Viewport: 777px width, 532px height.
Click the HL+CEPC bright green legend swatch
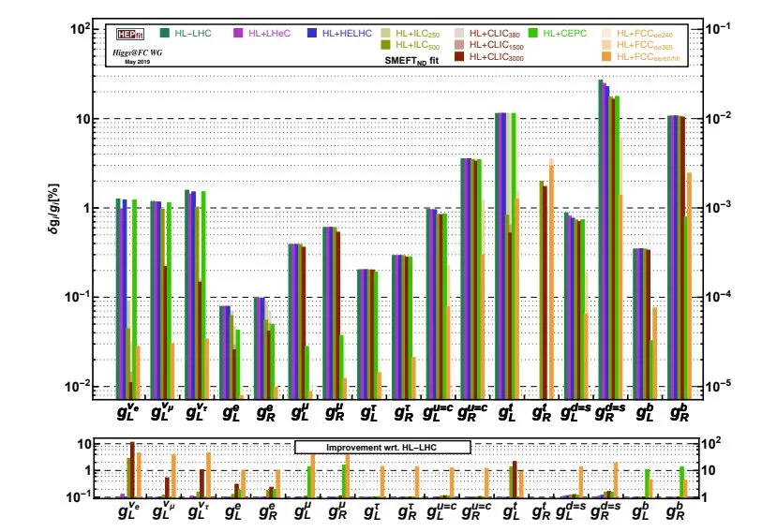[x=532, y=33]
